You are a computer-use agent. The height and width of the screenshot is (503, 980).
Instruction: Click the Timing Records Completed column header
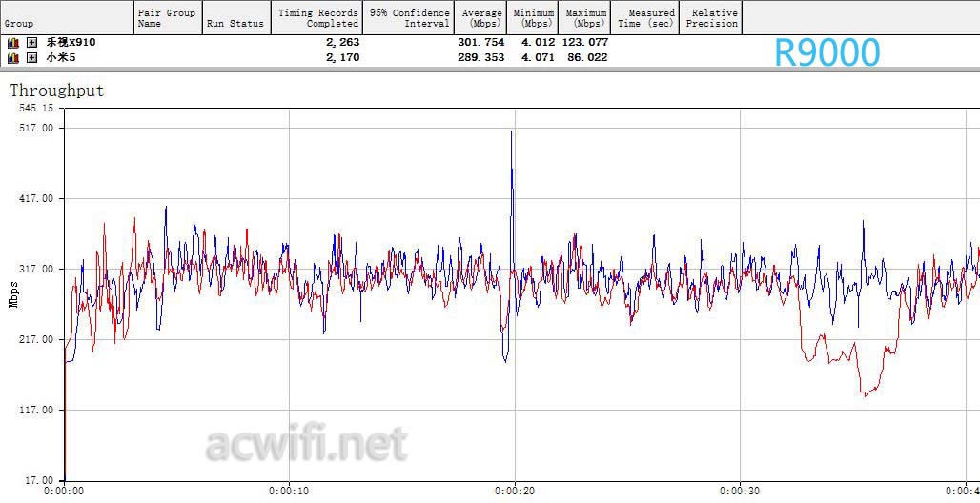(316, 17)
